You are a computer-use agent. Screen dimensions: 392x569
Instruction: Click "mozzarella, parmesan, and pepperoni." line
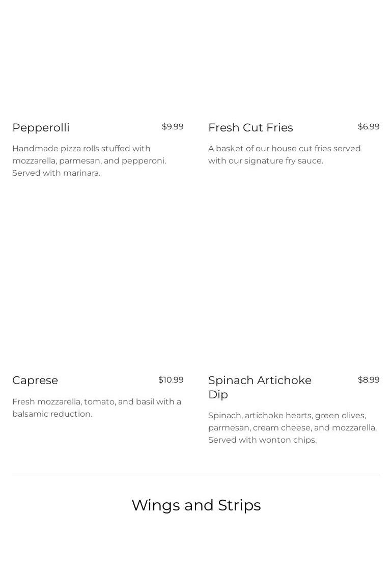[x=89, y=161]
